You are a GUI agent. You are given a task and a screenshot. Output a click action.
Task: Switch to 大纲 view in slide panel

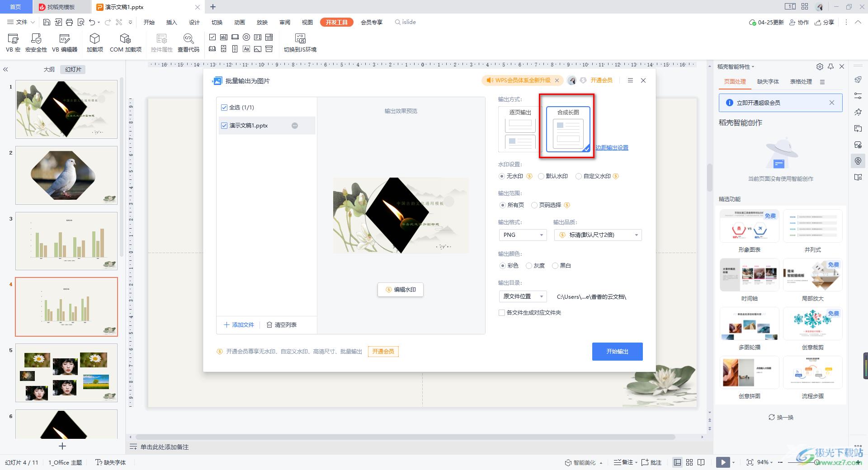click(49, 70)
